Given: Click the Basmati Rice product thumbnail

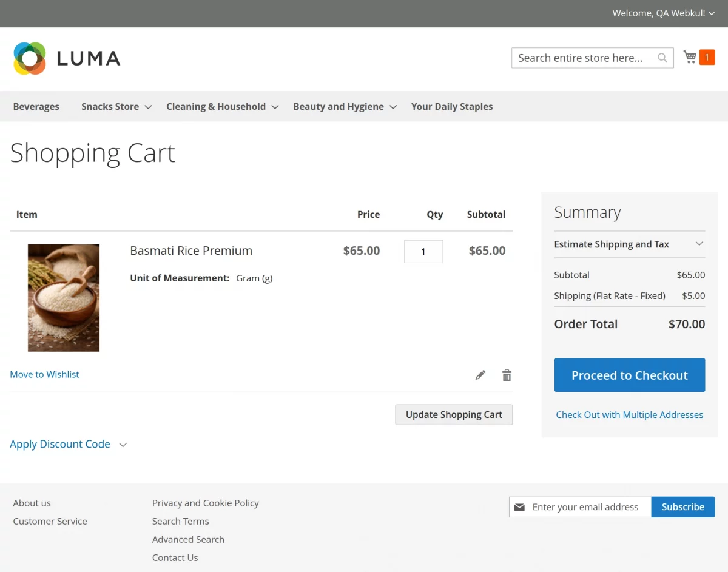Looking at the screenshot, I should click(63, 297).
